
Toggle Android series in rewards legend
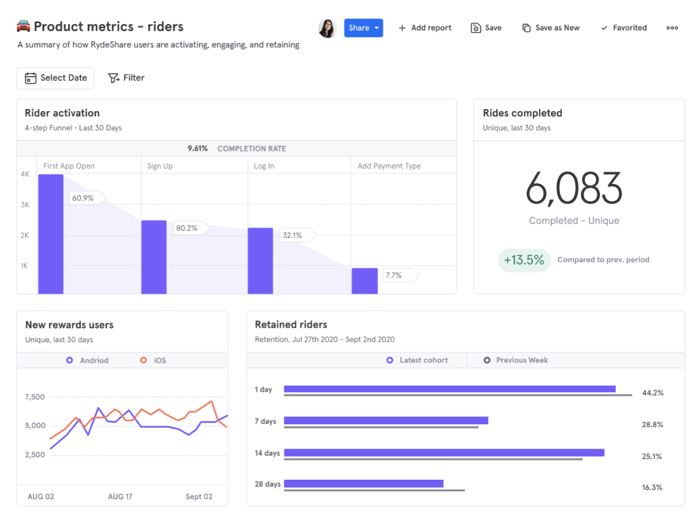click(88, 360)
